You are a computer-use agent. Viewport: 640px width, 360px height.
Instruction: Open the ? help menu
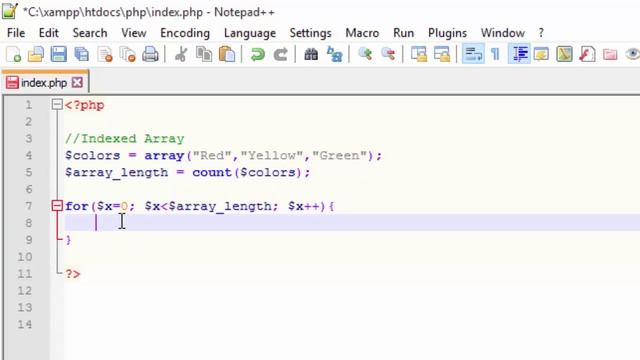541,33
